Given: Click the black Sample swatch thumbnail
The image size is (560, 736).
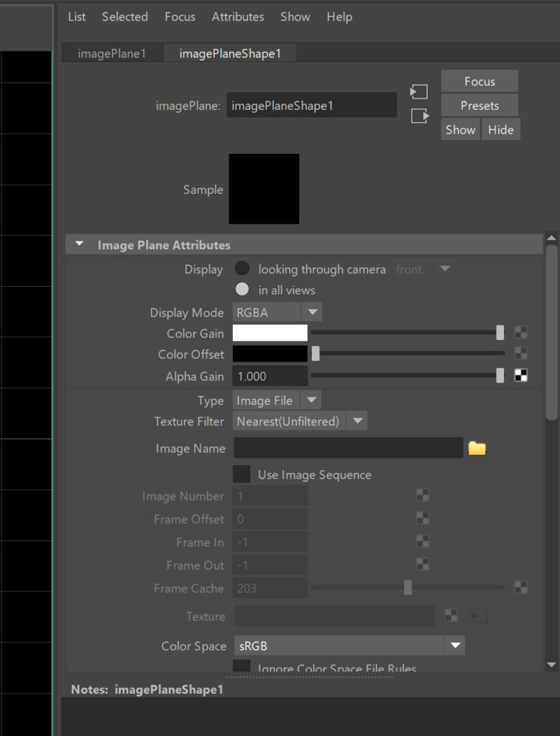Looking at the screenshot, I should [264, 189].
